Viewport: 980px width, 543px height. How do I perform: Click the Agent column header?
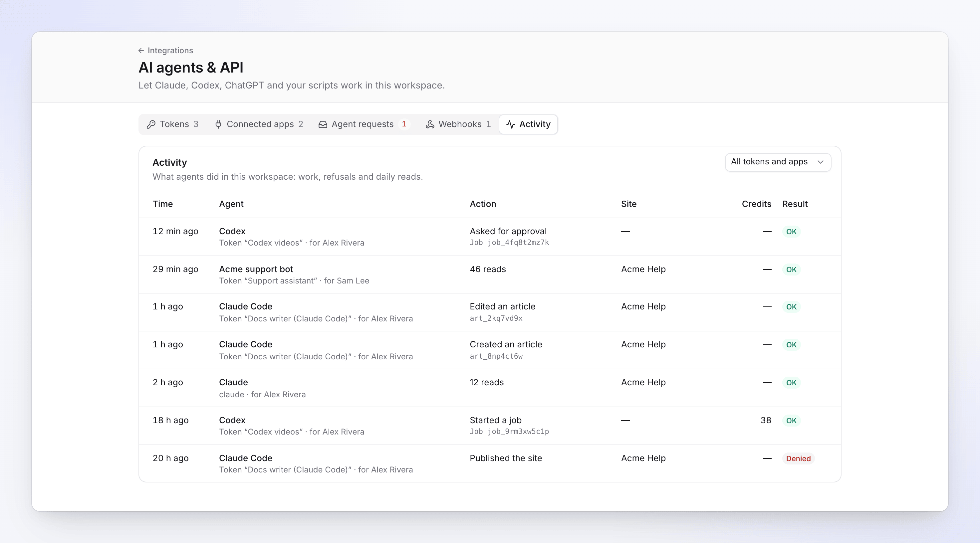[231, 204]
